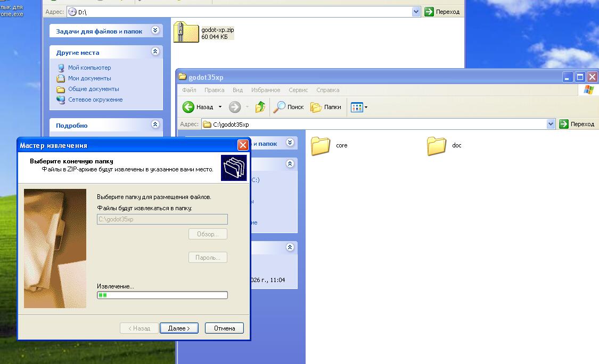The height and width of the screenshot is (364, 599).
Task: Open Сетевое окружение in Other Places
Action: pyautogui.click(x=95, y=100)
